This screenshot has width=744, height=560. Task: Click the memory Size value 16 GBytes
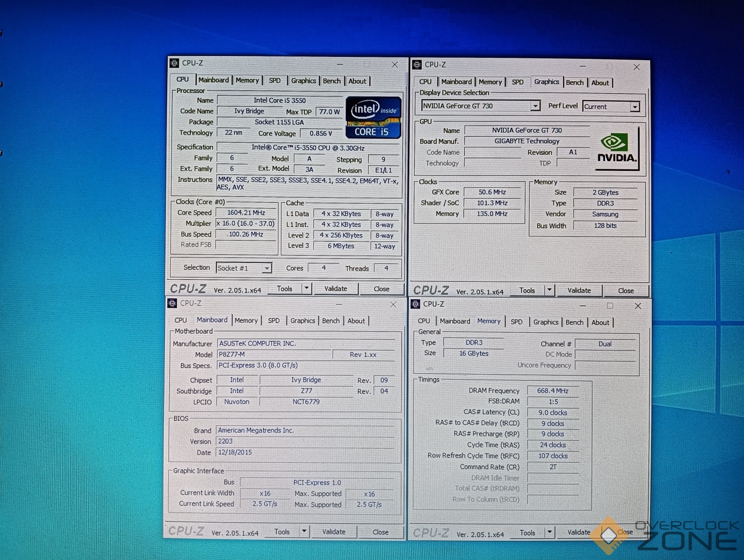pos(474,353)
